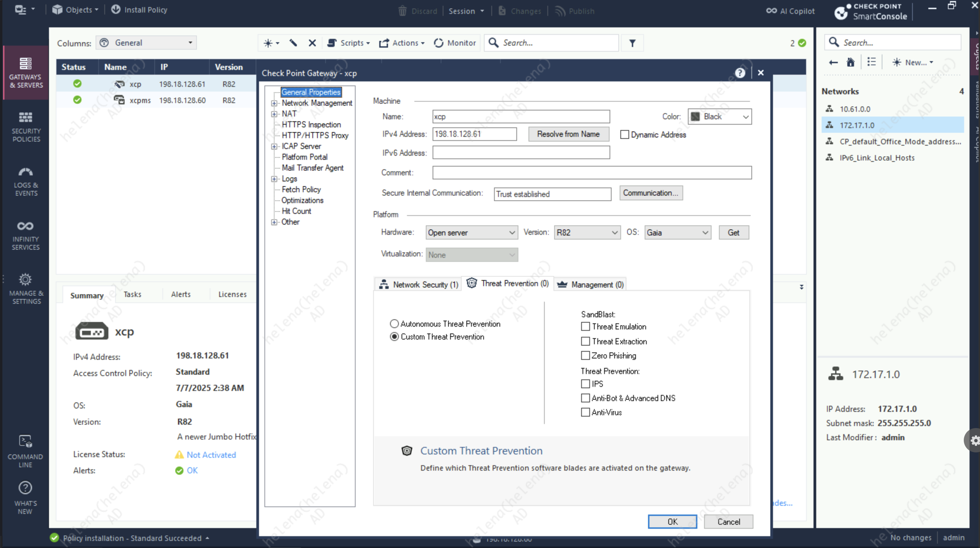Click Resolve from Name button

[568, 134]
